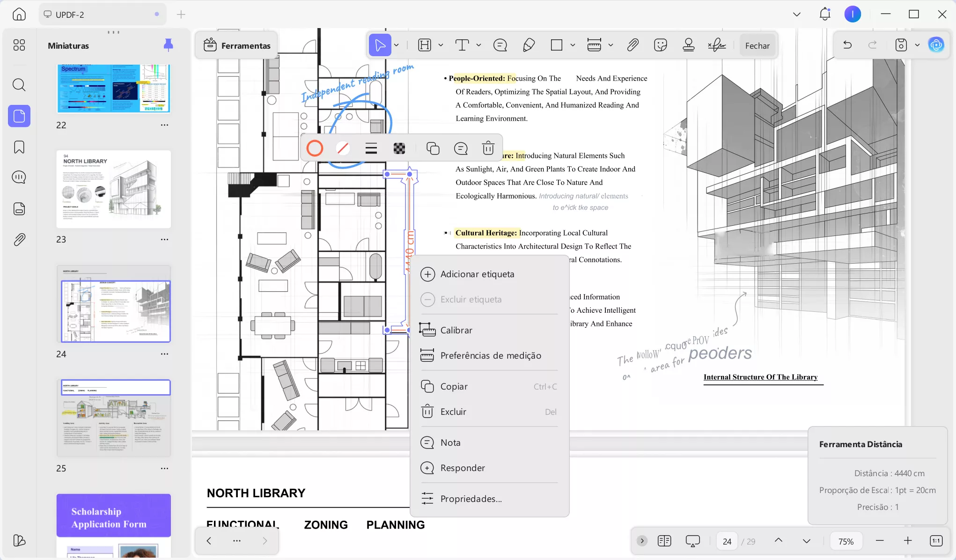Viewport: 956px width, 560px height.
Task: Toggle the actual size 1:1 view
Action: (935, 541)
